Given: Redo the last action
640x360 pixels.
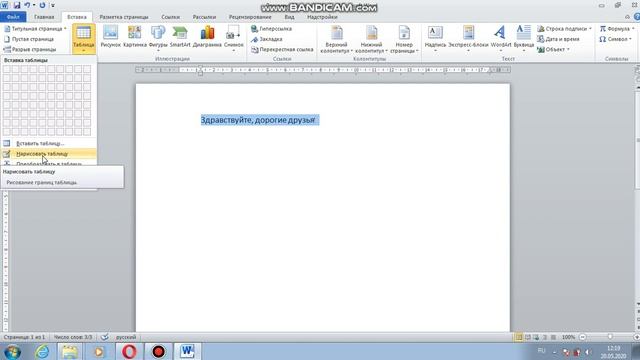Looking at the screenshot, I should (x=42, y=5).
